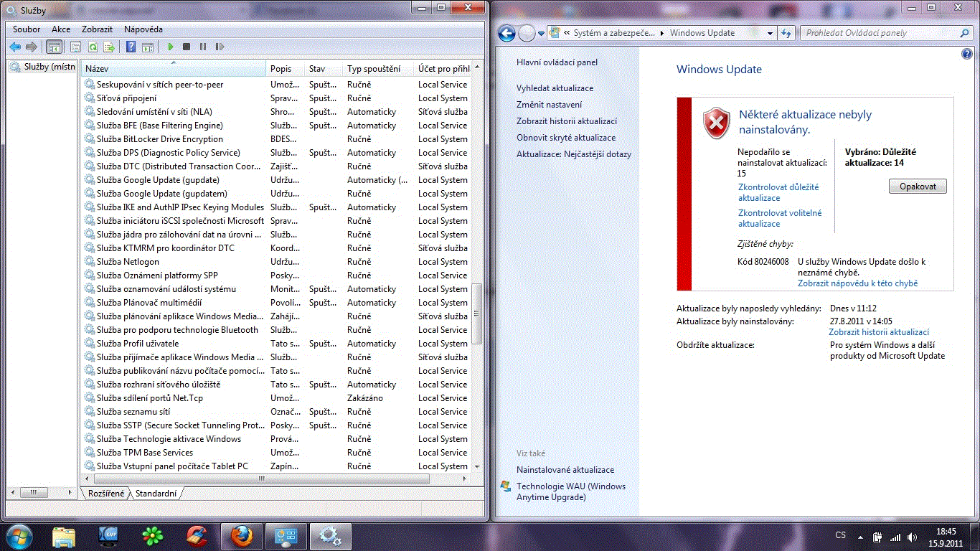Viewport: 980px width, 551px height.
Task: Sort services by the Popis column header
Action: [x=286, y=69]
